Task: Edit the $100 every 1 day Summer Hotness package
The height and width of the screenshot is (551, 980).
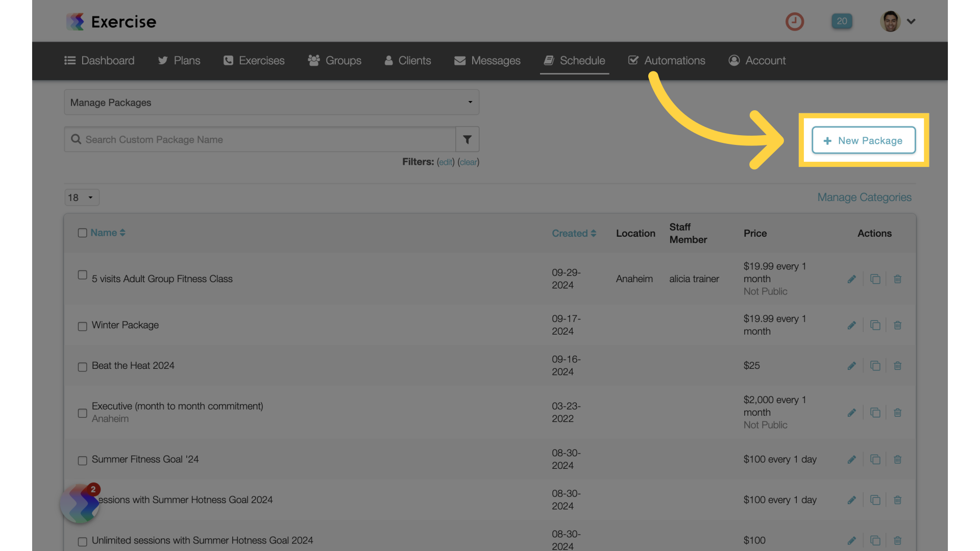Action: point(851,500)
